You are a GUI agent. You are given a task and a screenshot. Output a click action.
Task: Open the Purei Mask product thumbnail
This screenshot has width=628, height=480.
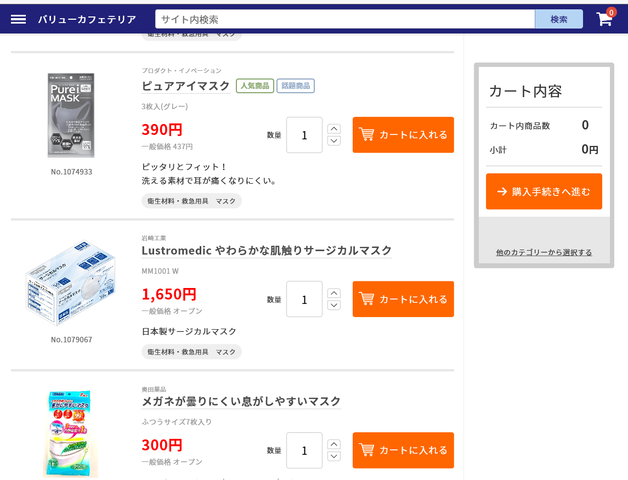click(x=71, y=114)
